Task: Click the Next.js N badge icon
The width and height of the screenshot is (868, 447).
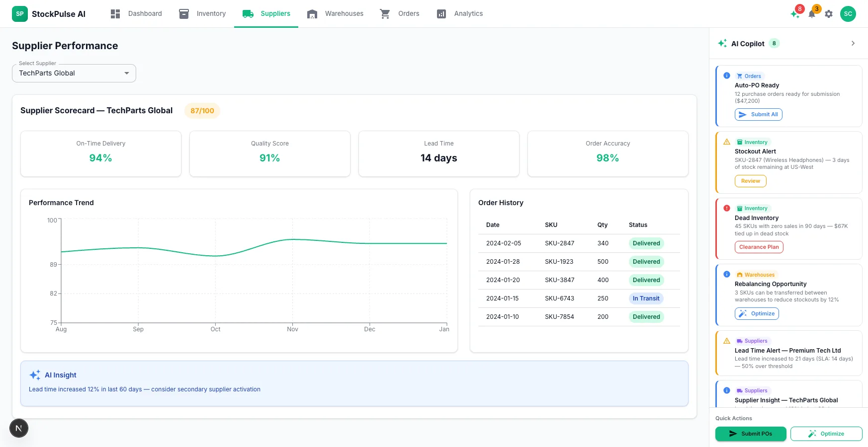Action: [x=19, y=428]
